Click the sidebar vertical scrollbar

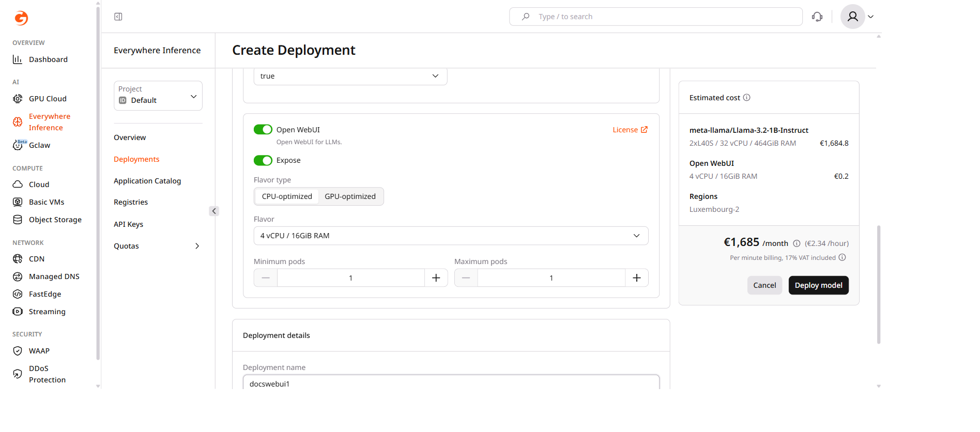point(98,182)
